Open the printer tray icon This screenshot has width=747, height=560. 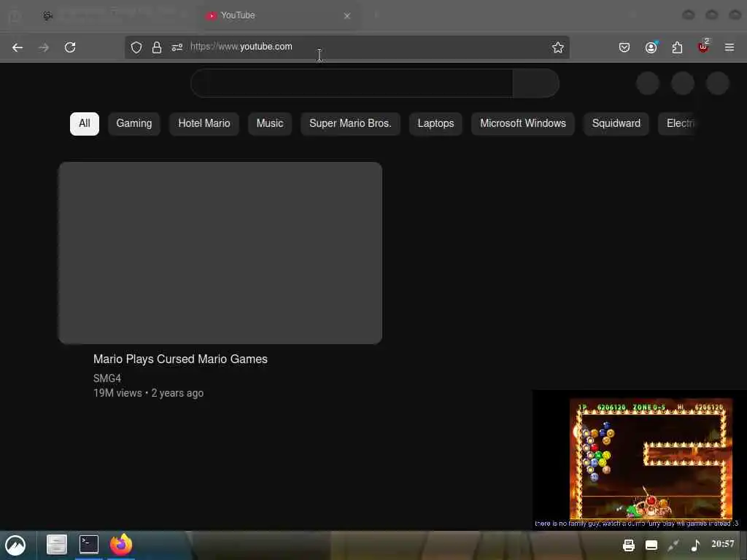click(x=629, y=545)
